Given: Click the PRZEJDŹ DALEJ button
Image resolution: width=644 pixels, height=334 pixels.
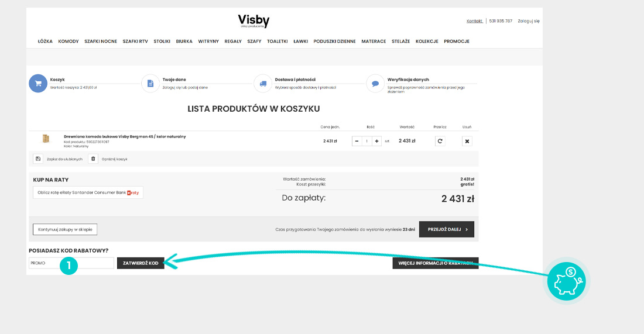Looking at the screenshot, I should tap(447, 229).
